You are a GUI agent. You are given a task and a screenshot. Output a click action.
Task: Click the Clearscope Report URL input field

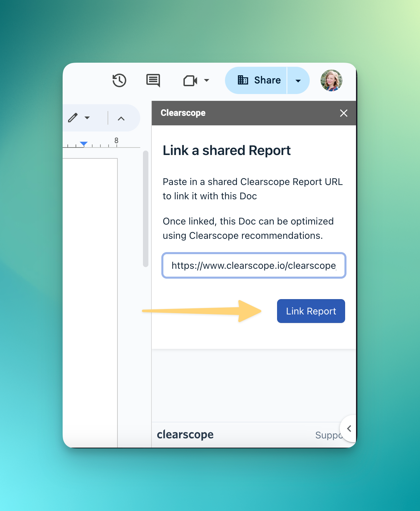(x=254, y=265)
